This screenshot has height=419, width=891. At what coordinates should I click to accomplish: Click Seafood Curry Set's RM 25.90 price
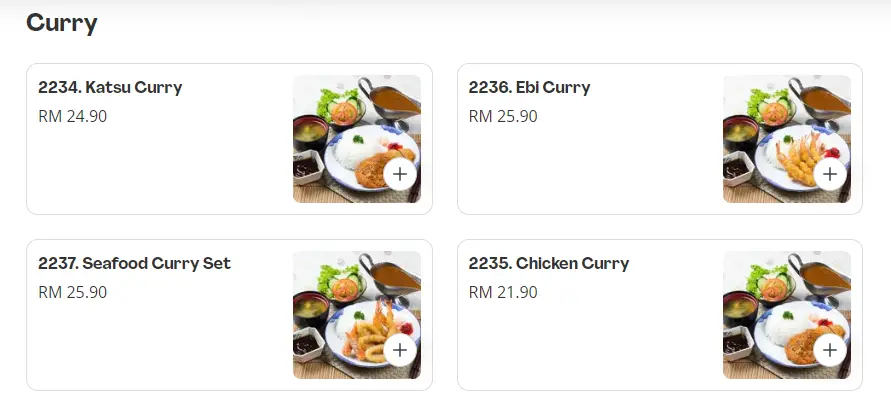pyautogui.click(x=72, y=292)
